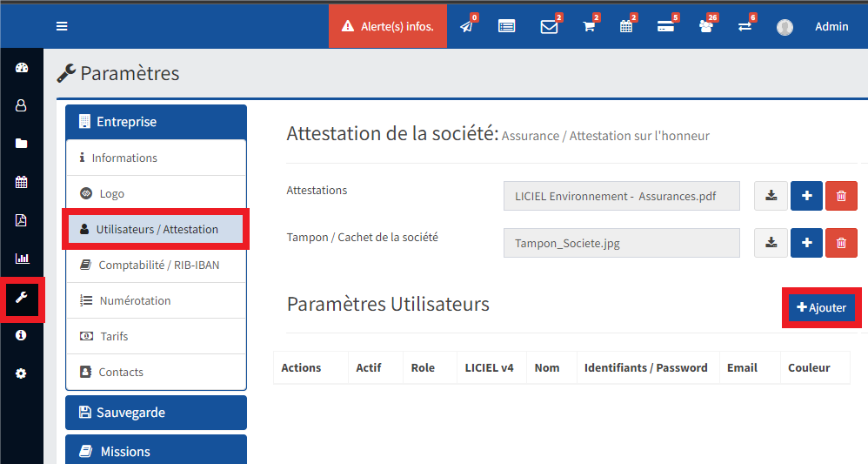Screen dimensions: 868x464
Task: Collapse the Entreprise section
Action: click(156, 122)
